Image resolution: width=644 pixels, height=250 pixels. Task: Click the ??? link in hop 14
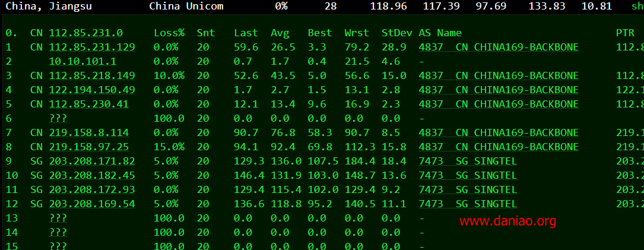(58, 233)
